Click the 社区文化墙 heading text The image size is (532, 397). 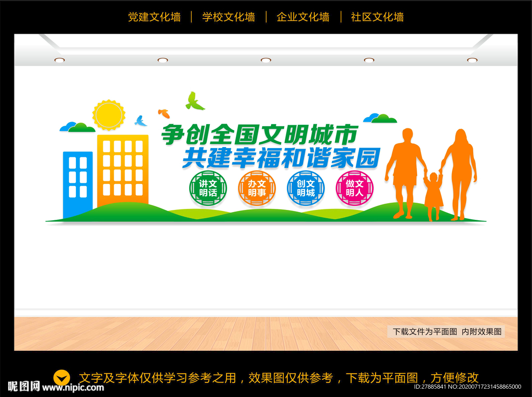coord(377,17)
